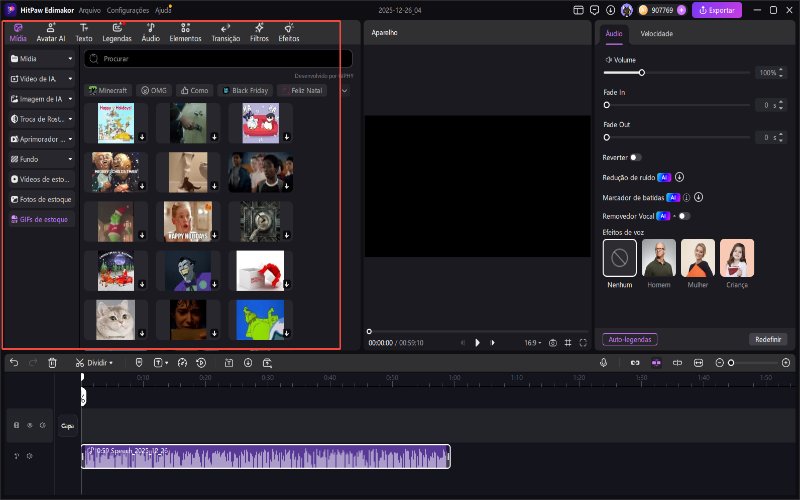The height and width of the screenshot is (500, 800).
Task: Play the preview video
Action: (478, 343)
